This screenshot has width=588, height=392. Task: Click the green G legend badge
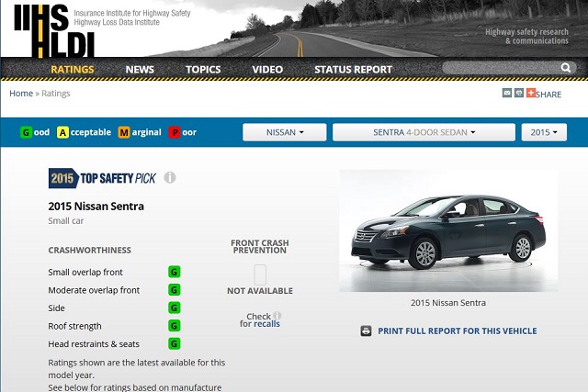pyautogui.click(x=26, y=132)
